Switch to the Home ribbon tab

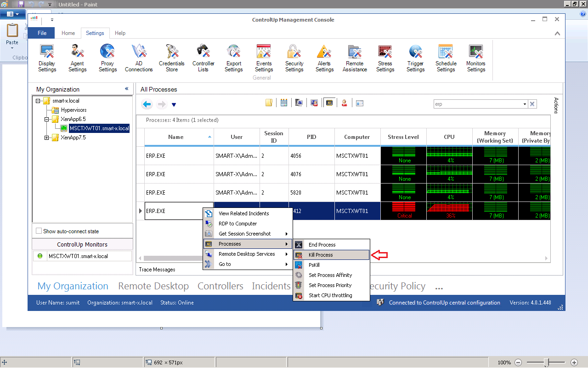[68, 33]
